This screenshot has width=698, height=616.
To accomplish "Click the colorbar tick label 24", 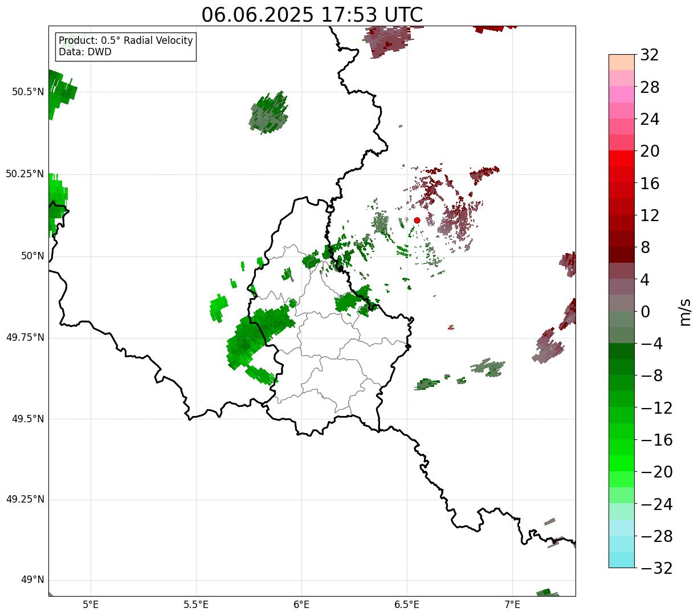I will (x=650, y=119).
